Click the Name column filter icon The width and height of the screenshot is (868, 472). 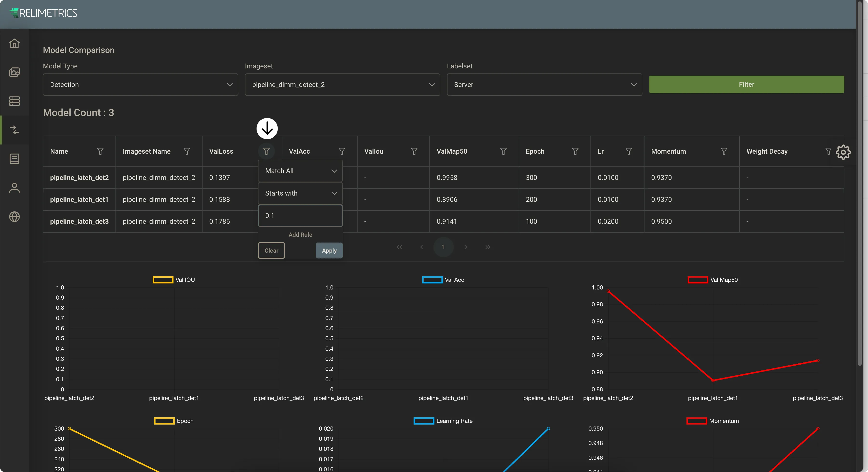click(100, 151)
